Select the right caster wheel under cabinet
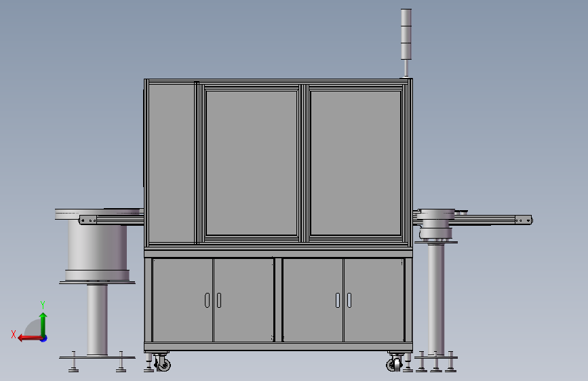Screen dimensions: 588x381 pos(394,363)
